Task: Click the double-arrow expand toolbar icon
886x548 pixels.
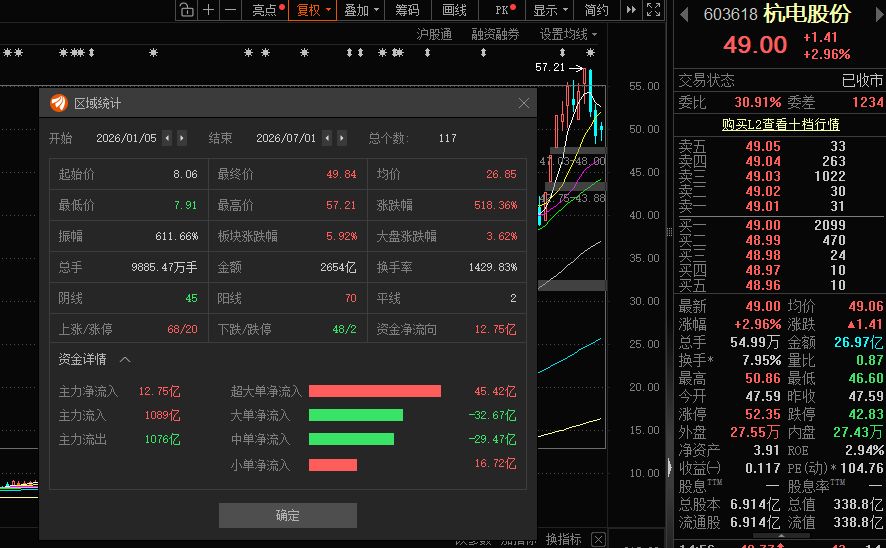Action: pyautogui.click(x=631, y=10)
